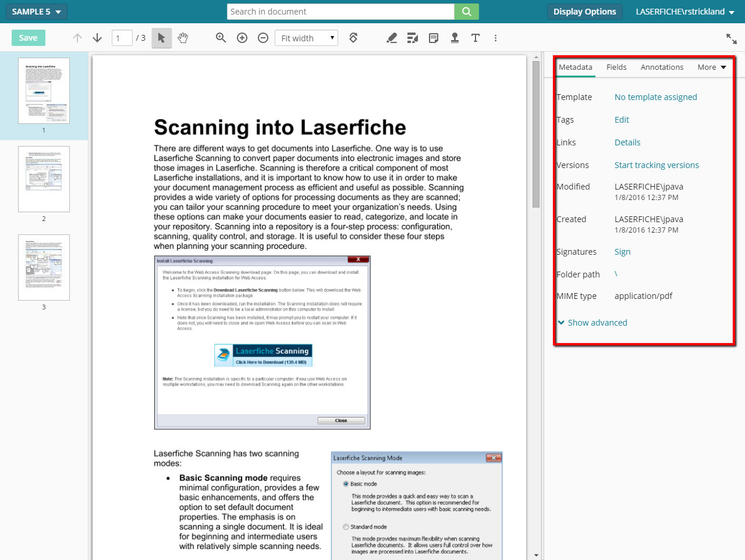Go to previous page arrow
745x560 pixels.
pos(77,38)
